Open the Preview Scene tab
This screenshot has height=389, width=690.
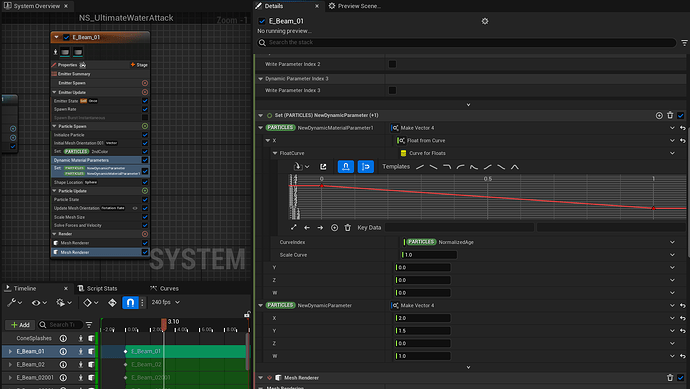coord(354,6)
